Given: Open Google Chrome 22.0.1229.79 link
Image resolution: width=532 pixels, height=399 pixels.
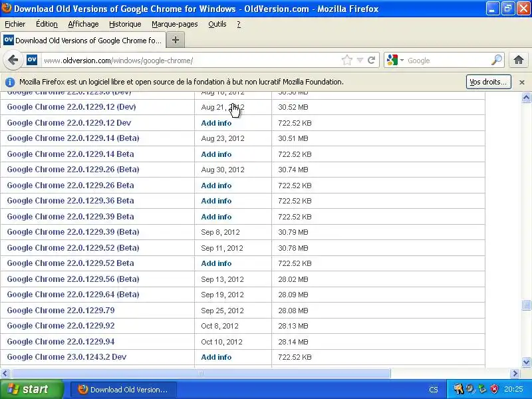Looking at the screenshot, I should coord(61,310).
